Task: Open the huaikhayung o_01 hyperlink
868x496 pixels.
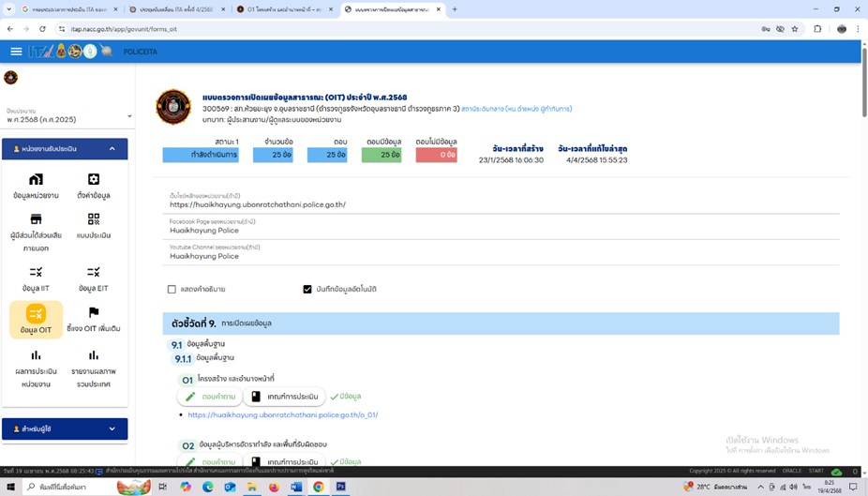Action: pos(282,414)
